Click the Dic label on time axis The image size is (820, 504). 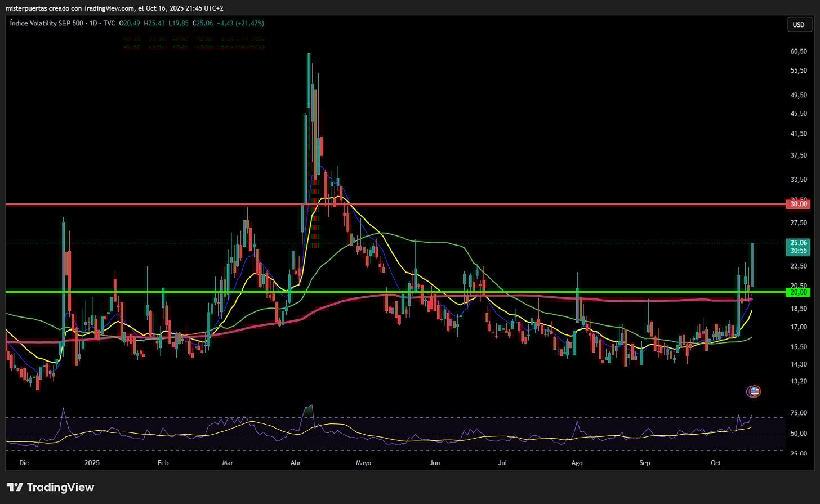point(24,463)
